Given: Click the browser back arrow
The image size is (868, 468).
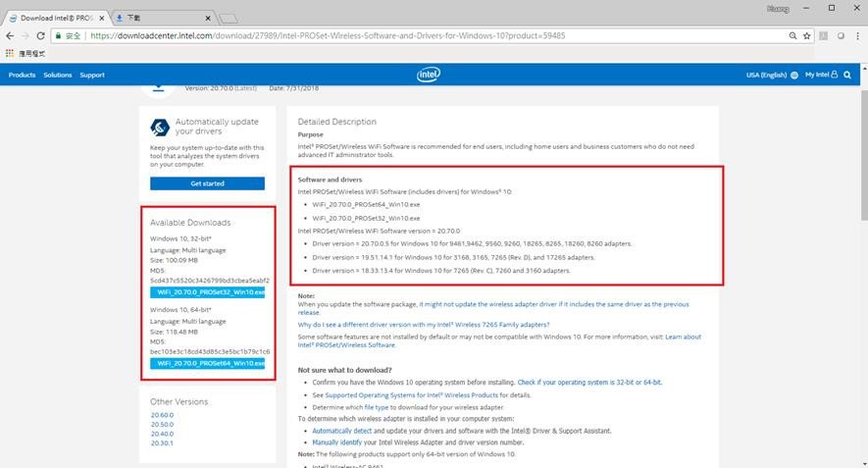Looking at the screenshot, I should (11, 36).
